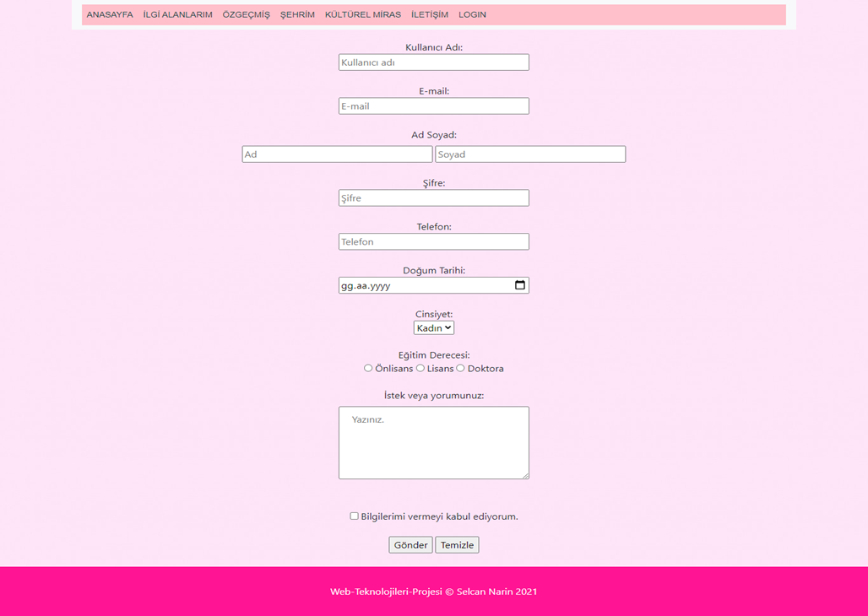Click inside the Yazınız comment textarea
The image size is (868, 616).
click(x=433, y=442)
